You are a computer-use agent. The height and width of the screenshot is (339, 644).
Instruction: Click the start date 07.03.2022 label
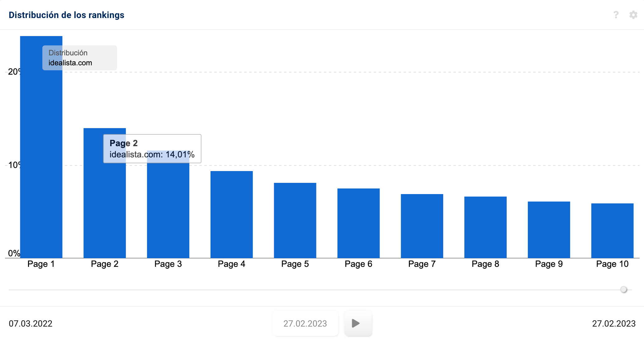point(31,323)
